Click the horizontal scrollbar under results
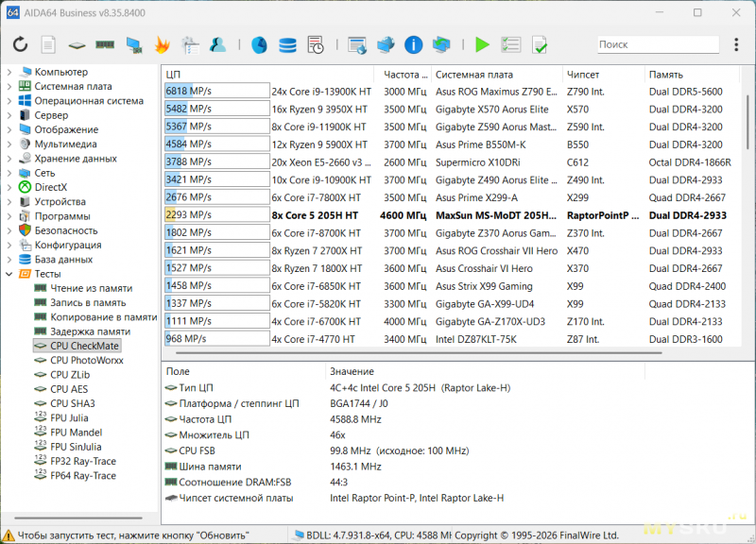The height and width of the screenshot is (544, 756). (x=419, y=352)
